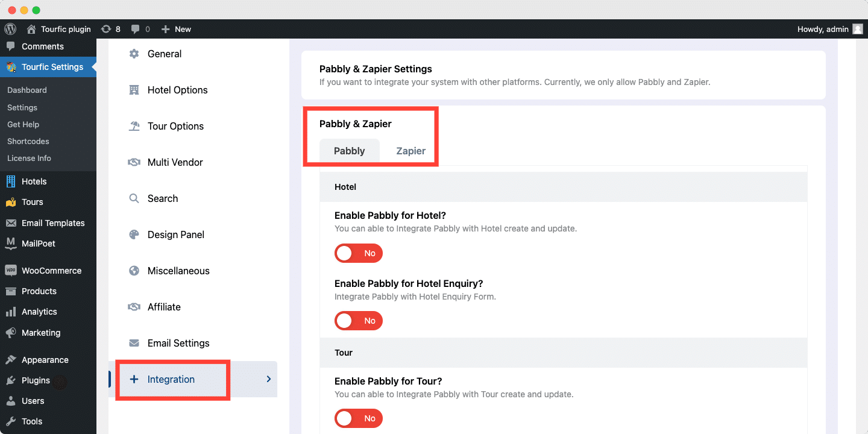
Task: Click the Email Settings envelope icon
Action: 134,343
